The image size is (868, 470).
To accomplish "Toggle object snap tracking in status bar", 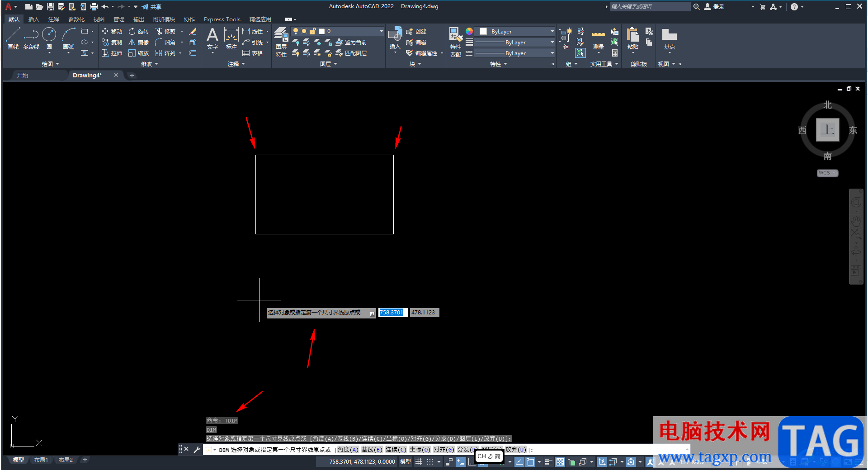I will [x=519, y=462].
